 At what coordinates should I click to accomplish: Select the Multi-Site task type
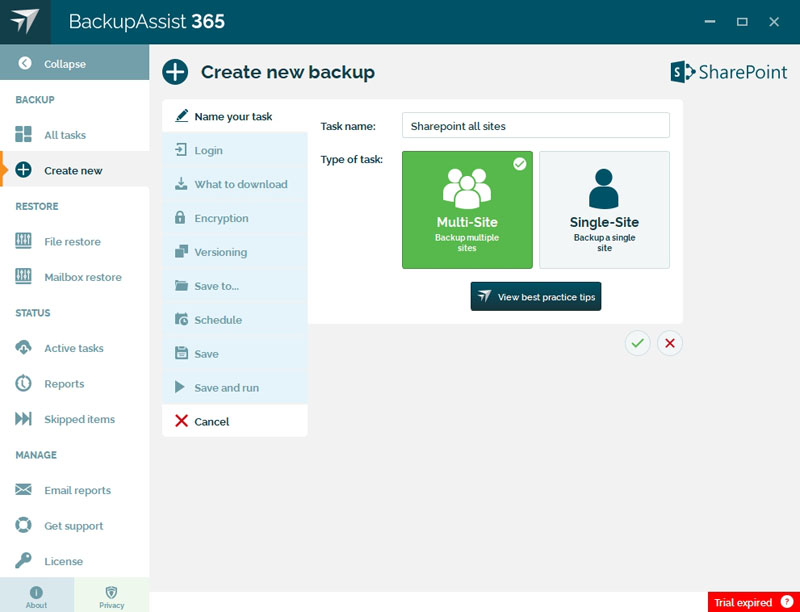point(467,210)
